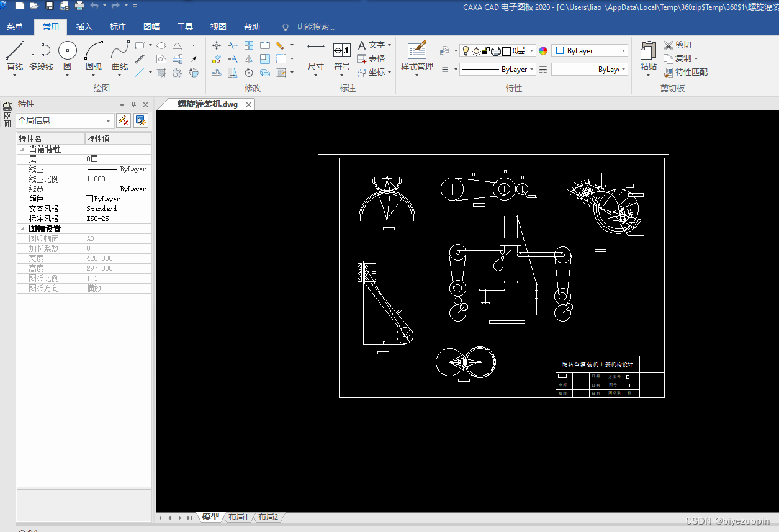
Task: Collapse the 当前特性 section
Action: pos(22,149)
